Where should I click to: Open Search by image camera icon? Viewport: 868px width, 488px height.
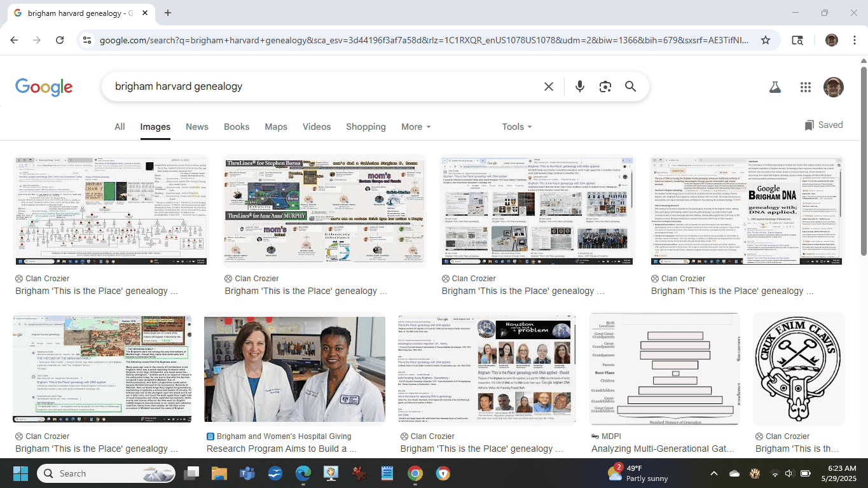pos(605,87)
